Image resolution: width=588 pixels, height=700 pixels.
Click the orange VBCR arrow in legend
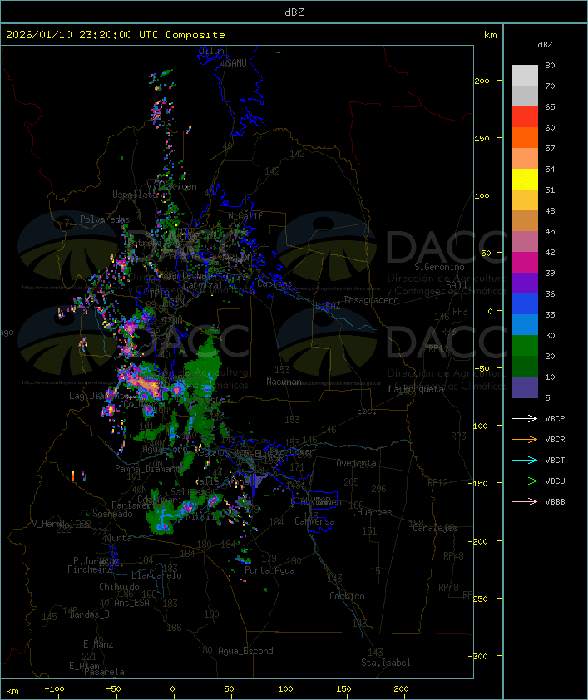[525, 439]
